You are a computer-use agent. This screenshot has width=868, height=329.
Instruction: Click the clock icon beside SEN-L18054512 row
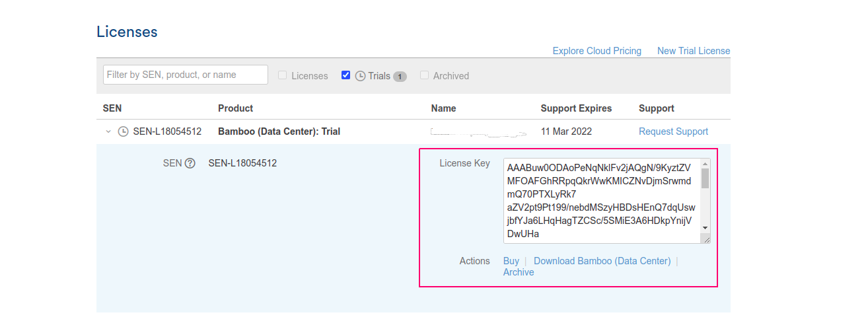click(123, 131)
